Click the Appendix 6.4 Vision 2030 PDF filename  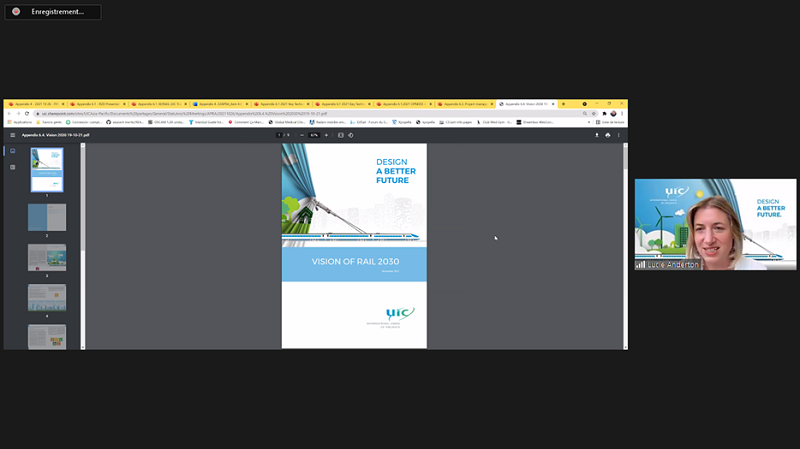pyautogui.click(x=56, y=135)
